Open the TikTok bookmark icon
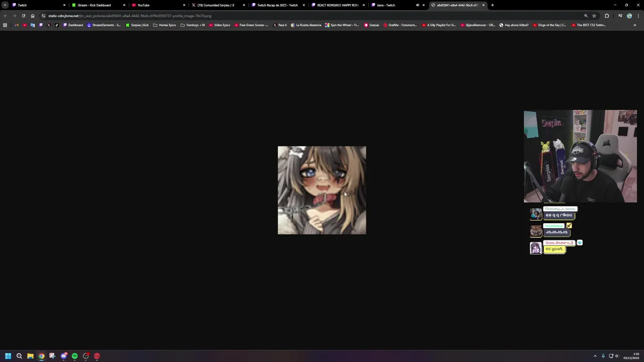The width and height of the screenshot is (644, 362). pos(56,25)
